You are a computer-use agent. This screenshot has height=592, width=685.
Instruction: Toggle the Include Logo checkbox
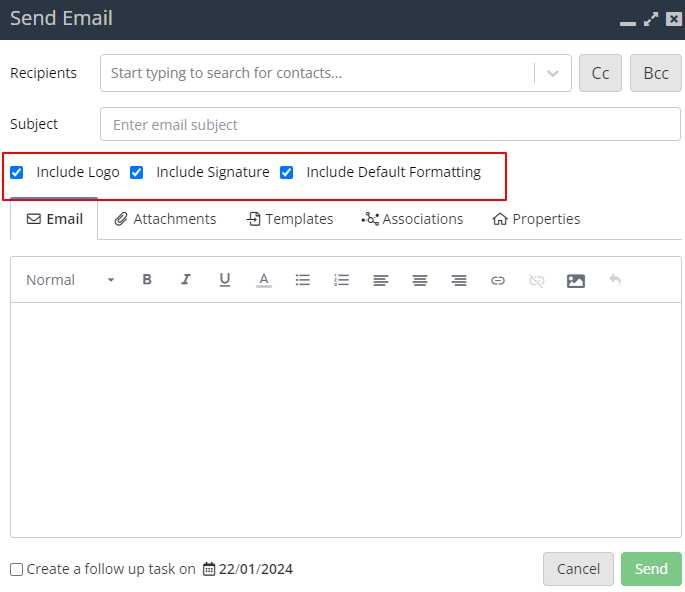(x=17, y=173)
